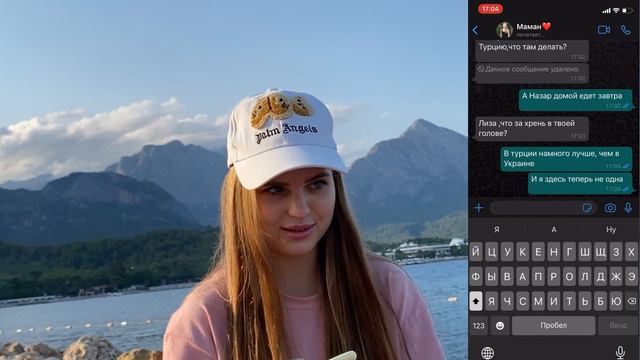Screen dimensions: 640x360
Task: Start a voice call with Маман
Action: coord(626,30)
